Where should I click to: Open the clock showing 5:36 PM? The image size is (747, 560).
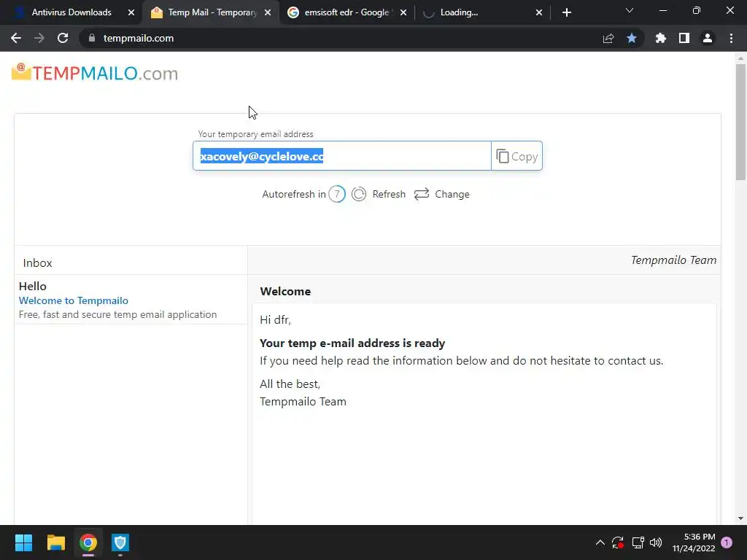(x=694, y=542)
